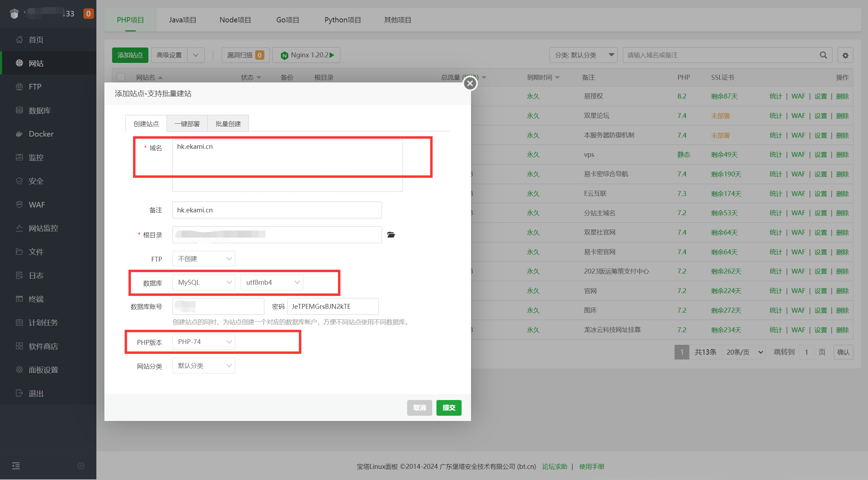Open the 分类: 默认分类 filter dropdown
This screenshot has height=480, width=868.
tap(583, 55)
